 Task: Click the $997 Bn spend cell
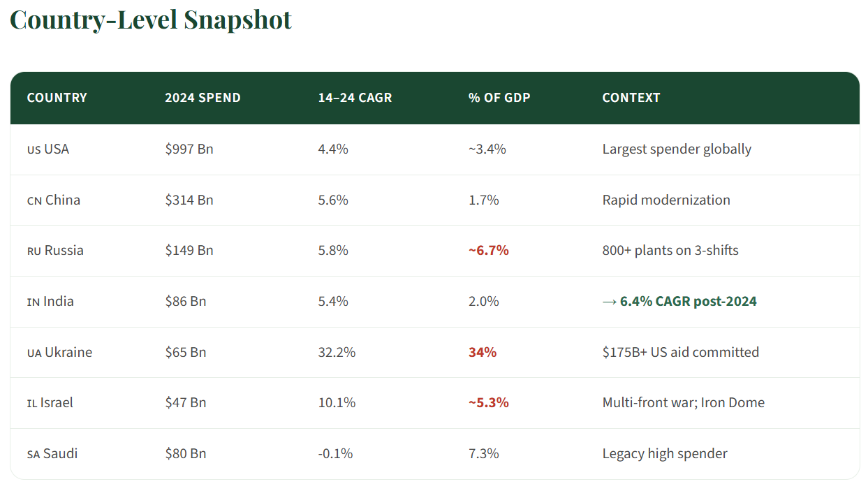tap(189, 149)
